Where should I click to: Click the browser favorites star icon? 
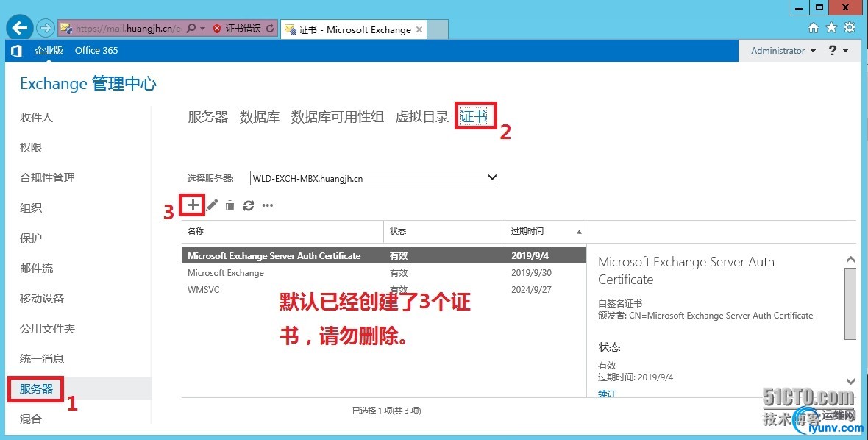coord(831,28)
